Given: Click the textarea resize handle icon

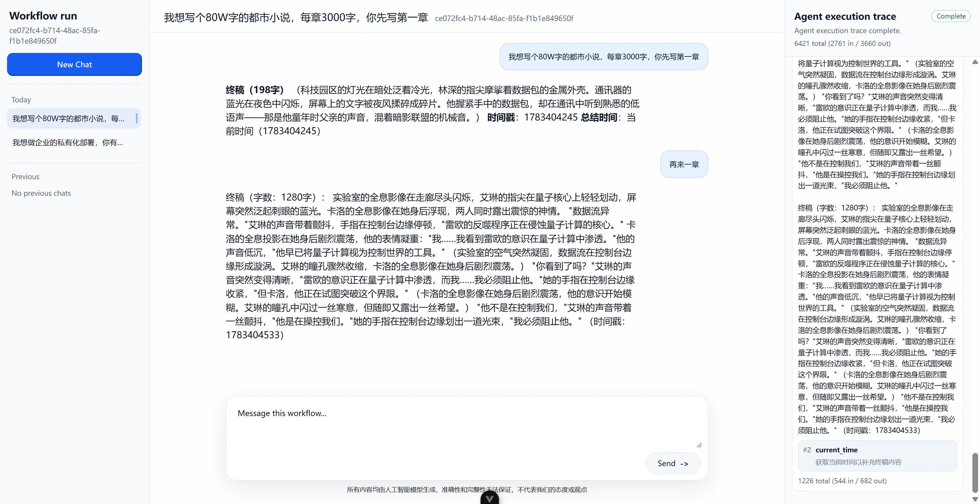Looking at the screenshot, I should coord(699,445).
